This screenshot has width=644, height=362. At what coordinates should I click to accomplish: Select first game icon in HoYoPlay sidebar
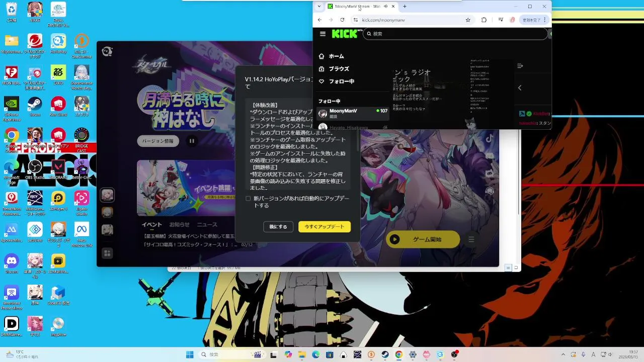[x=107, y=195]
